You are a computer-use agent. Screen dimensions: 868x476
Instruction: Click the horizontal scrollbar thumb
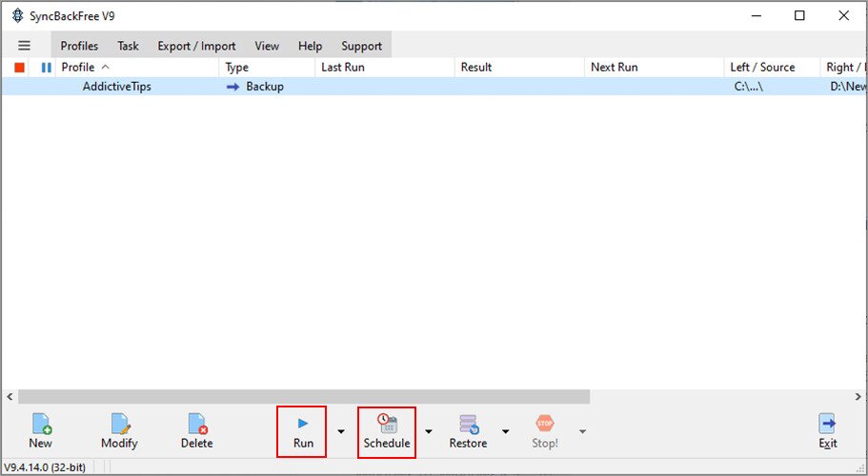tap(304, 396)
